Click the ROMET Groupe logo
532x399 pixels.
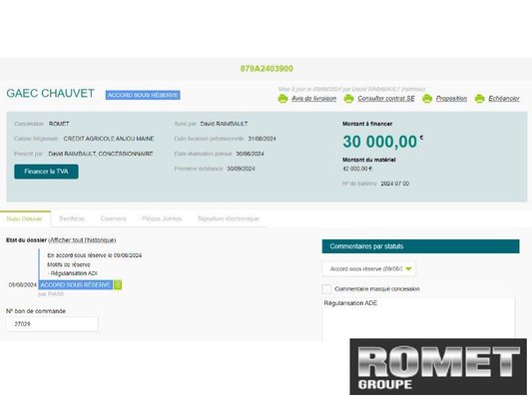tap(438, 366)
